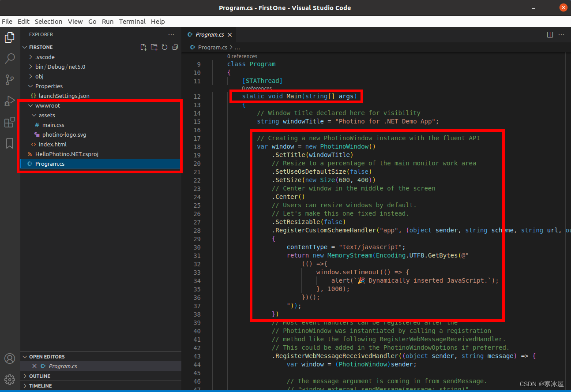This screenshot has width=571, height=392.
Task: Open the Search view icon
Action: (x=10, y=58)
